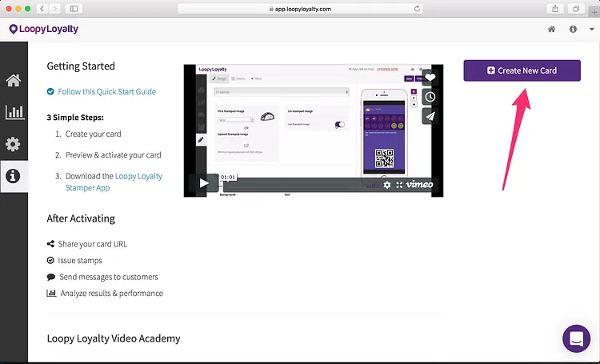Click the 'Getting Started' heading

[81, 66]
